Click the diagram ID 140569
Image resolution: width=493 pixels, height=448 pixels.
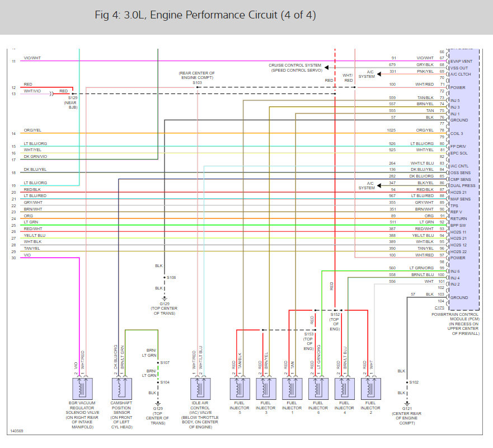(x=17, y=431)
